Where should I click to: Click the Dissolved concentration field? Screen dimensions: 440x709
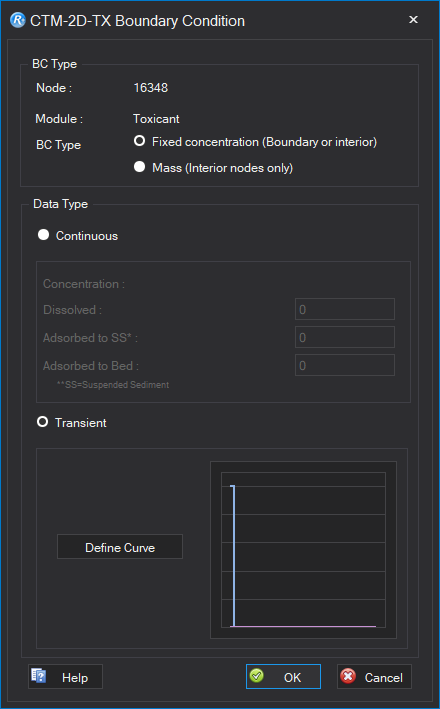[345, 309]
